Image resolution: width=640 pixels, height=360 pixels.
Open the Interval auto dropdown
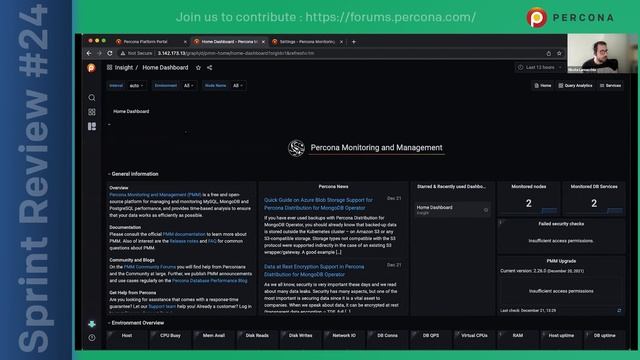[136, 86]
